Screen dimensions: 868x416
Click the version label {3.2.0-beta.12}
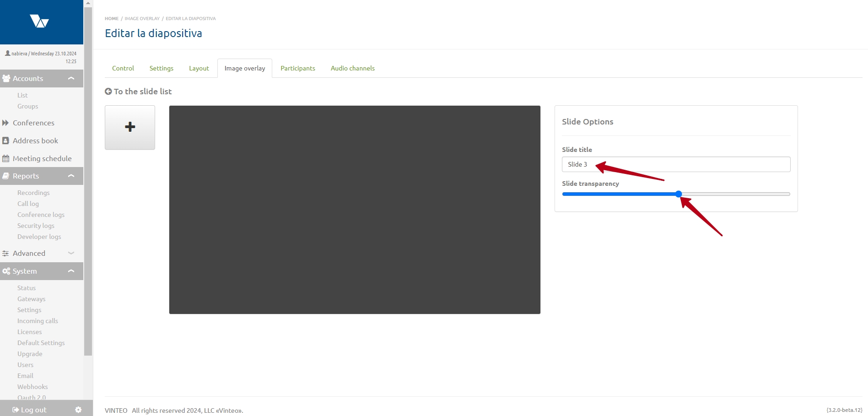844,410
